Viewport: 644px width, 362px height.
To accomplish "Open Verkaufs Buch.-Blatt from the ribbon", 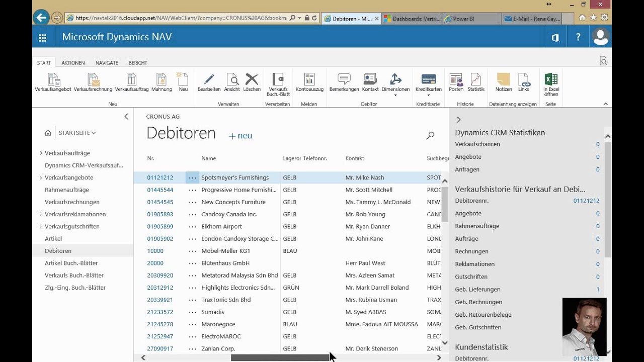I will (278, 84).
